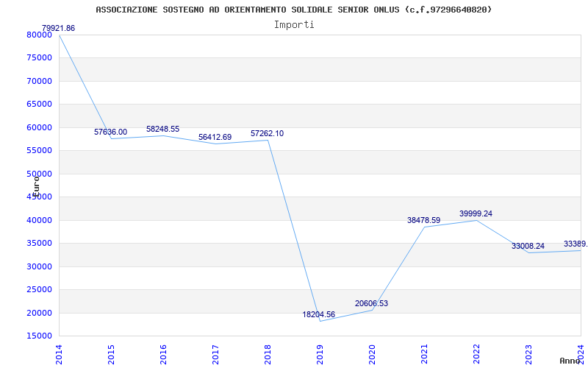Click the 50000 y-axis label
Image resolution: width=588 pixels, height=368 pixels.
pyautogui.click(x=39, y=174)
